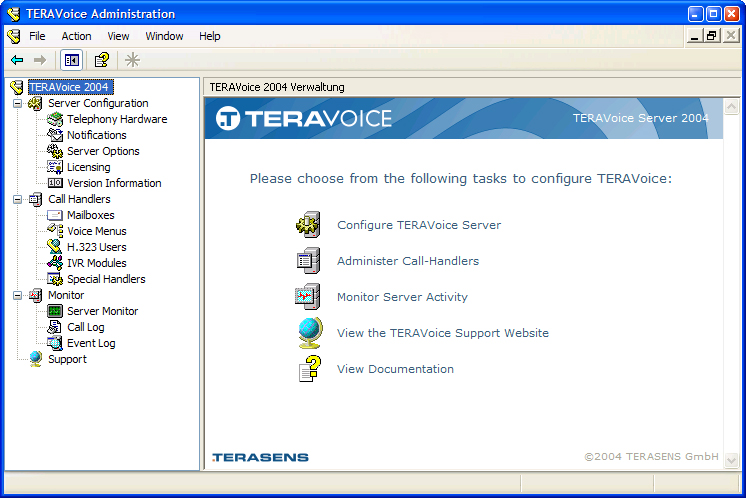Select Telephony Hardware in the tree
This screenshot has width=746, height=498.
coord(116,119)
